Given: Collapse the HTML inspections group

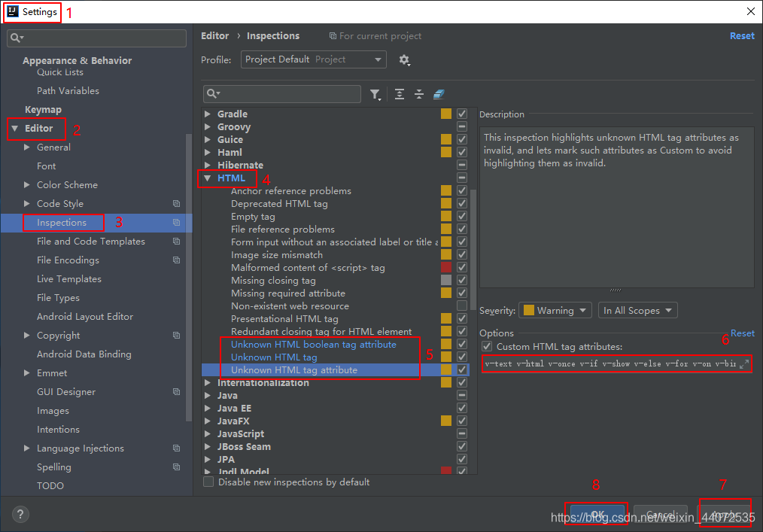Looking at the screenshot, I should (208, 178).
